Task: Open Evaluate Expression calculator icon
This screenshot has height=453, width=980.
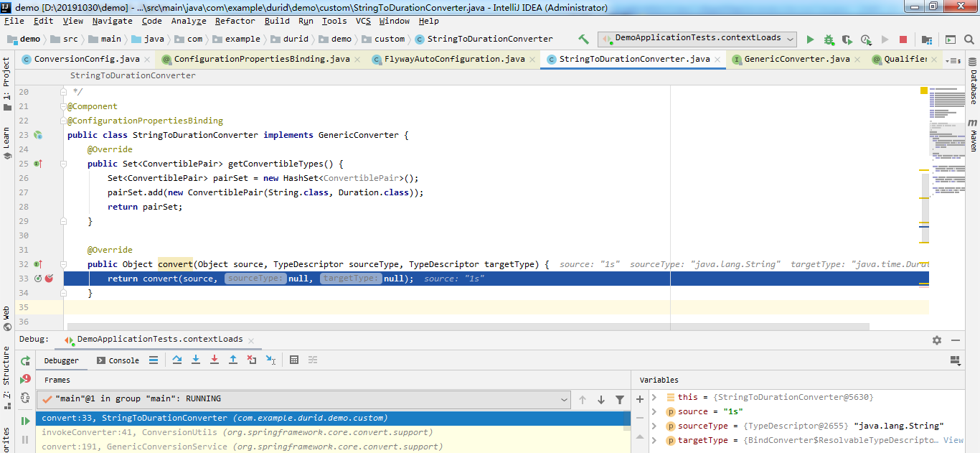Action: 294,360
